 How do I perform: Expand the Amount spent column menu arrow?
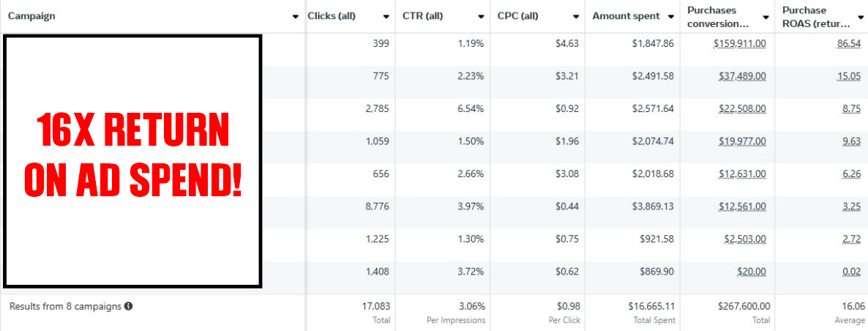click(x=670, y=16)
